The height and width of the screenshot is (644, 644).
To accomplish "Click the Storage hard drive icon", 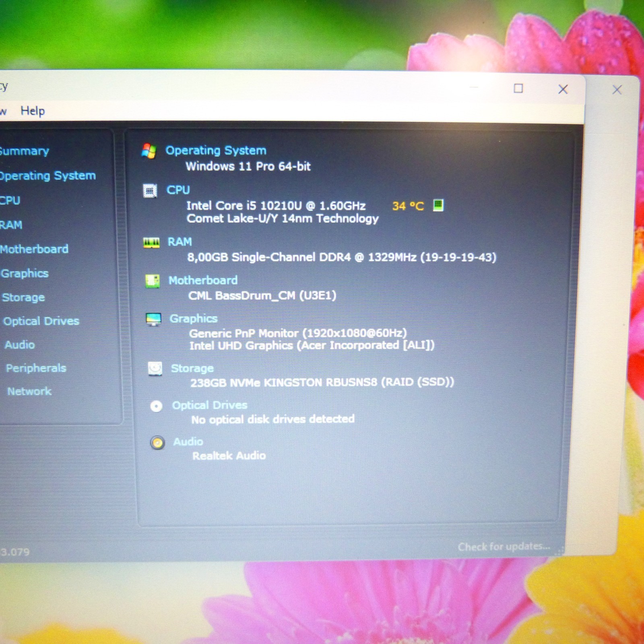I will [155, 368].
